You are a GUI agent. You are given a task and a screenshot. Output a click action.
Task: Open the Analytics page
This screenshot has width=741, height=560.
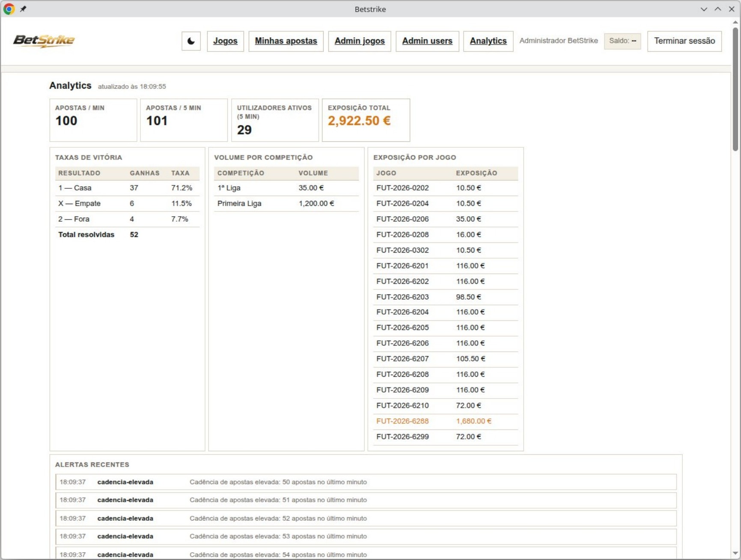(x=488, y=41)
